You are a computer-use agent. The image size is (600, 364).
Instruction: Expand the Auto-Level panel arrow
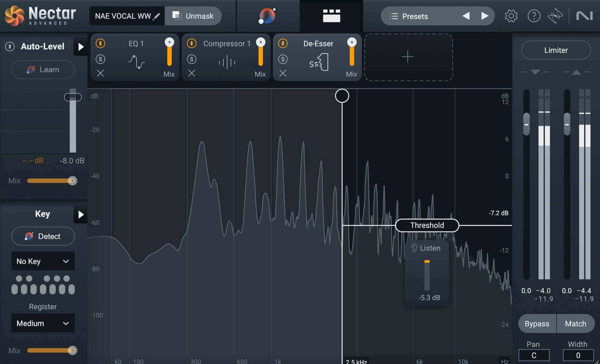[x=81, y=47]
